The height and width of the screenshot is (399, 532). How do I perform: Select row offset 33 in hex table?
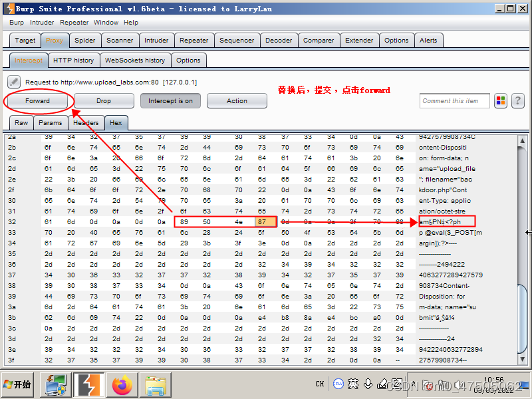[11, 233]
